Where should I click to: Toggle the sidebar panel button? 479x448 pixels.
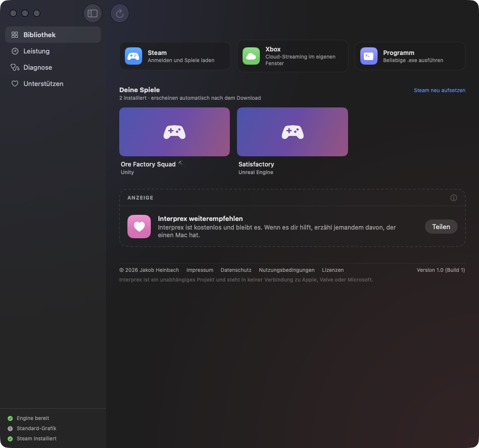click(x=93, y=13)
